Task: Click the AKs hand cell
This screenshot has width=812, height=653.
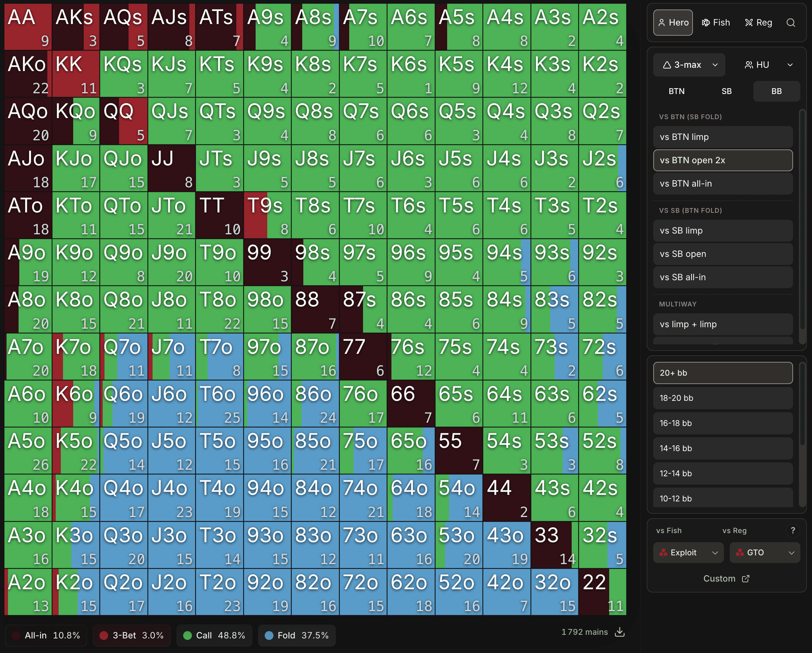Action: 76,27
